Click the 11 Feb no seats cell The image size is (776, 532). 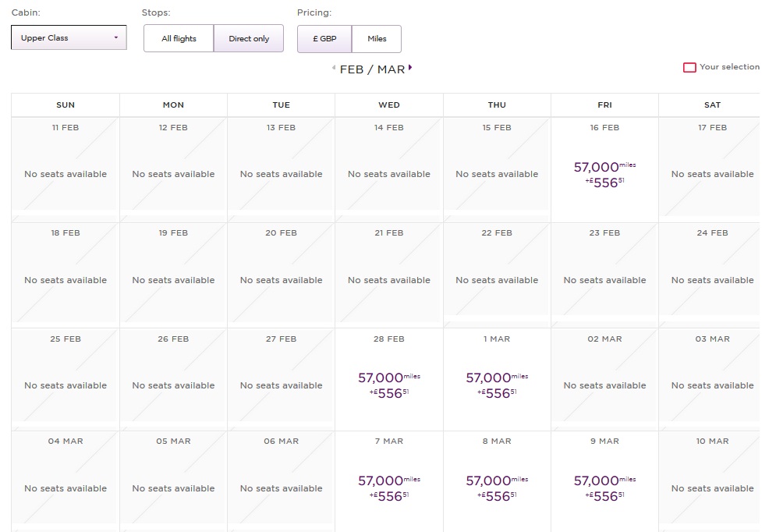pos(66,174)
